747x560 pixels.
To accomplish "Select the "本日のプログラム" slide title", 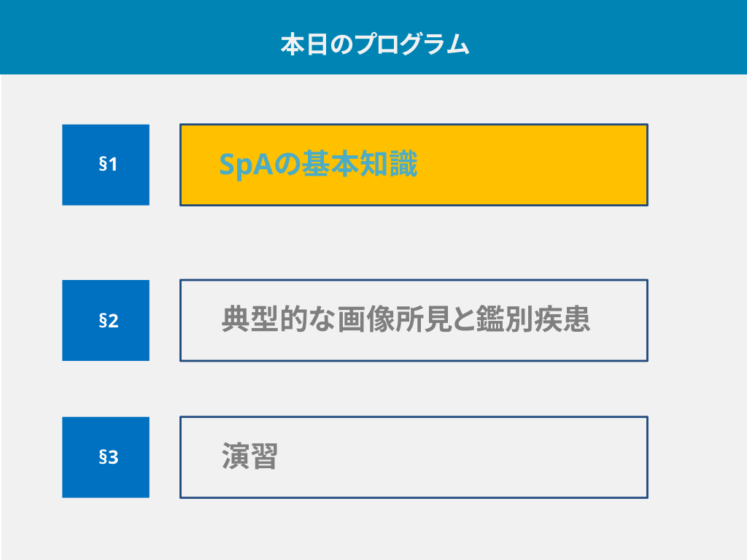I will pos(374,44).
